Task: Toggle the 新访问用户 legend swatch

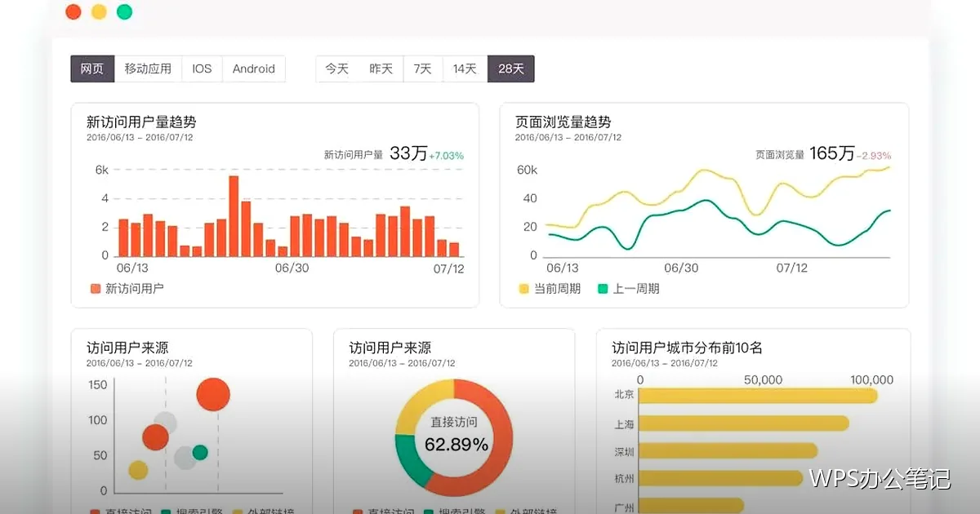Action: click(96, 288)
